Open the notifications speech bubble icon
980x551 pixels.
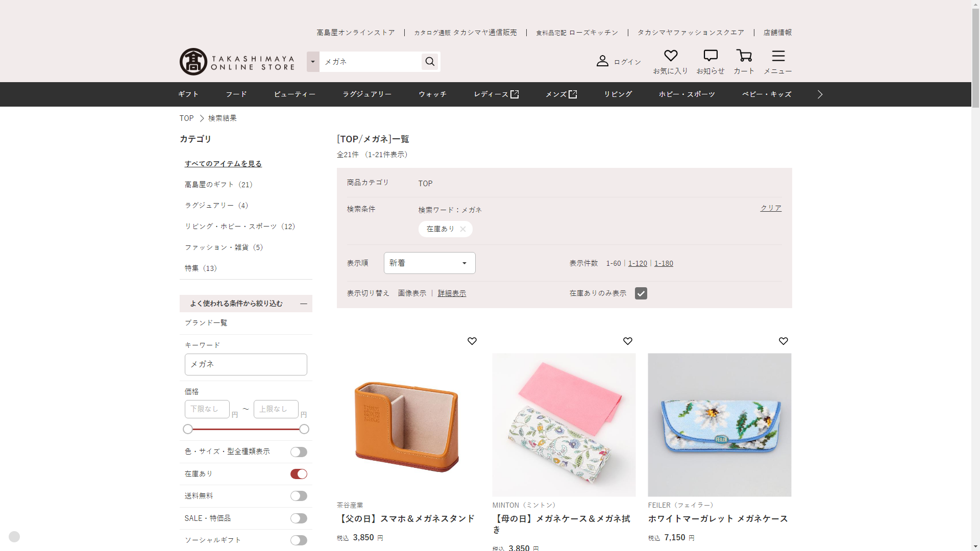coord(710,56)
